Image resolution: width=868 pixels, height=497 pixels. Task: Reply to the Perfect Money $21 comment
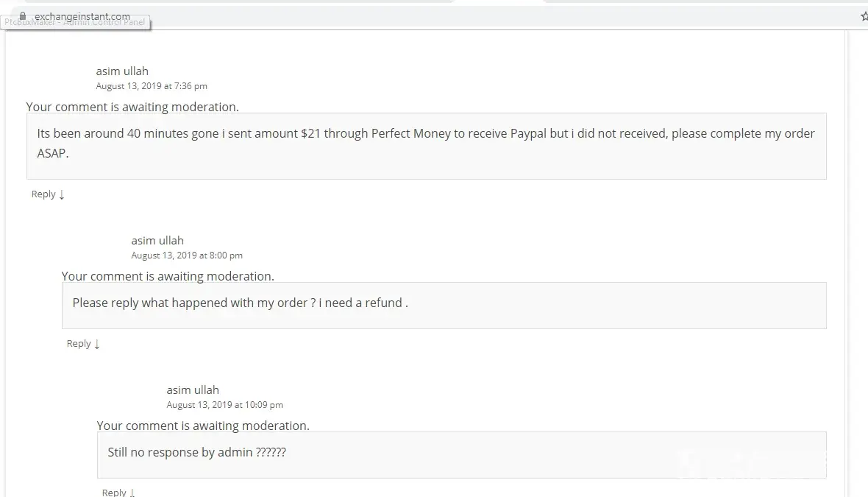43,194
